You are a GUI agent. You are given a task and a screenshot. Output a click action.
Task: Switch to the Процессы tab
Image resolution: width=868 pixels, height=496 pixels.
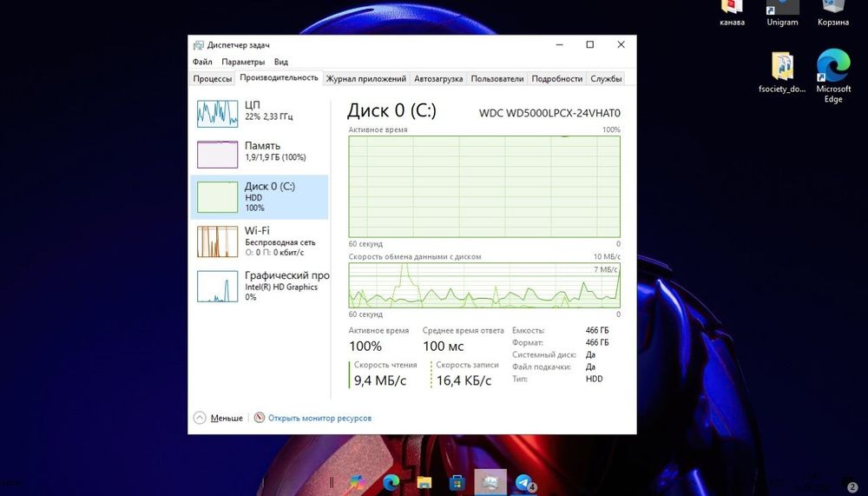pyautogui.click(x=212, y=79)
